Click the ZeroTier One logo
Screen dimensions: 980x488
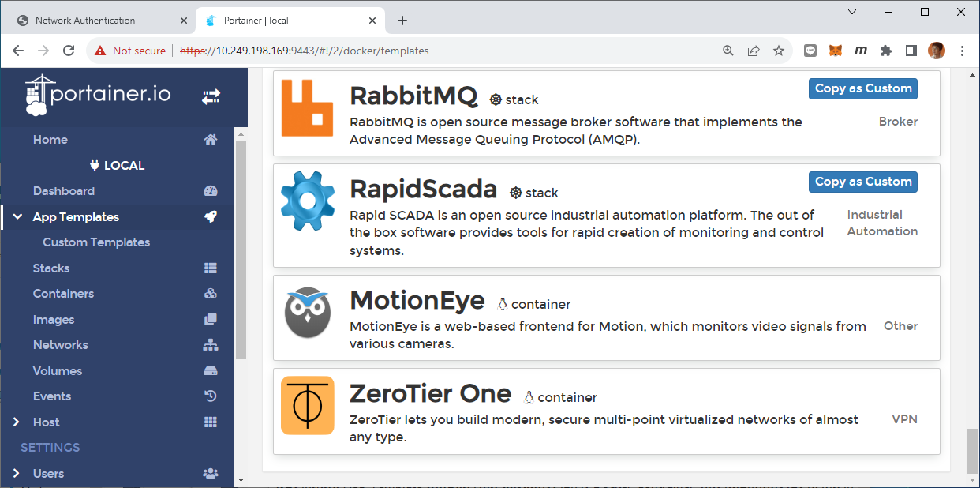307,405
